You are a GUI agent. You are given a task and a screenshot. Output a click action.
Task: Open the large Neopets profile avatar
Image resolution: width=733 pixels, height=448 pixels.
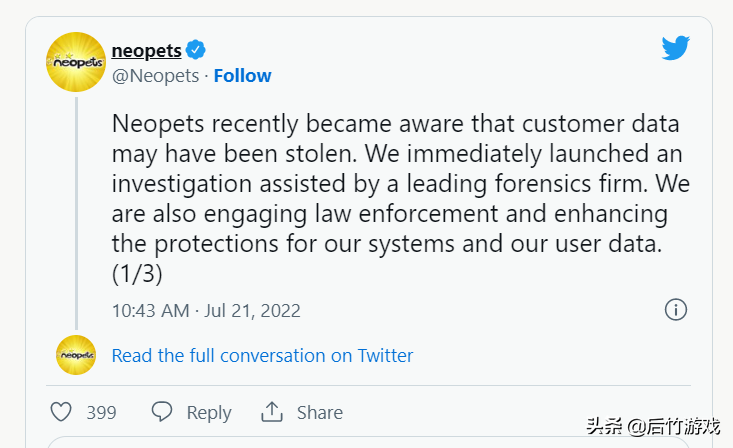pyautogui.click(x=76, y=62)
